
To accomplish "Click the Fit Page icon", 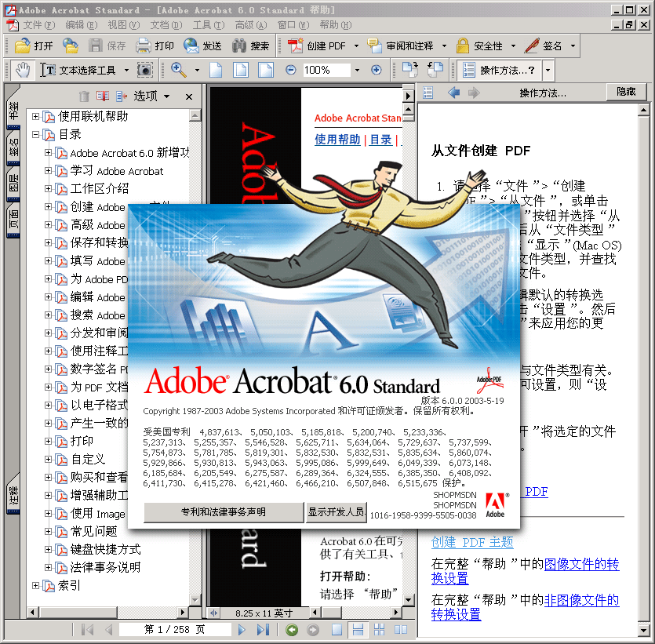I will point(241,70).
